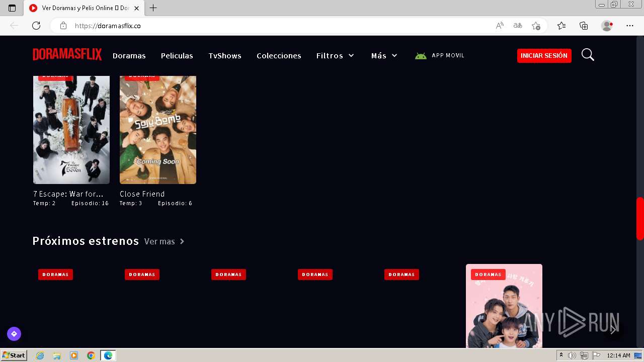Click the Android app icon
The height and width of the screenshot is (362, 644).
pos(421,56)
